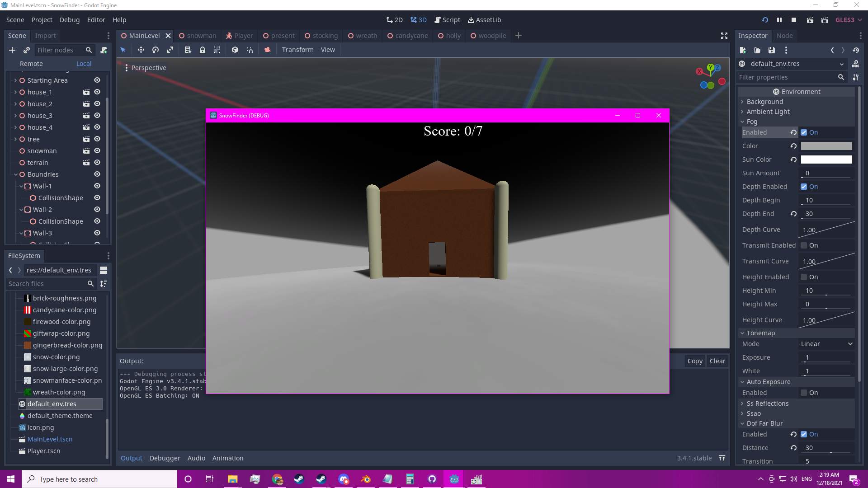
Task: Select the Move mode tool icon
Action: click(141, 50)
